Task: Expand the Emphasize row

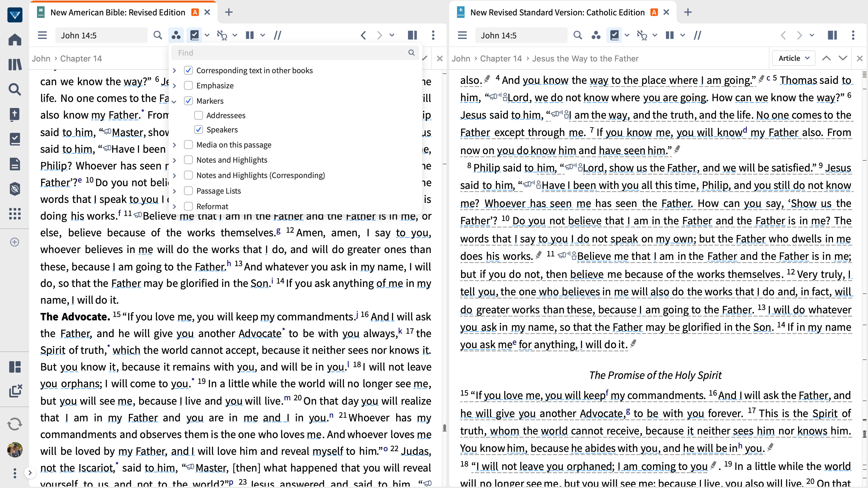Action: pos(174,86)
